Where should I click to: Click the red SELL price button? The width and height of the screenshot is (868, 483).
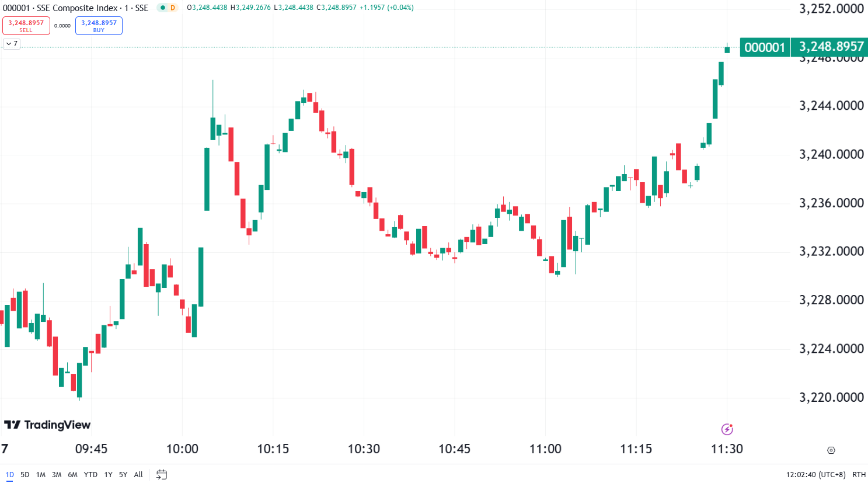coord(26,26)
